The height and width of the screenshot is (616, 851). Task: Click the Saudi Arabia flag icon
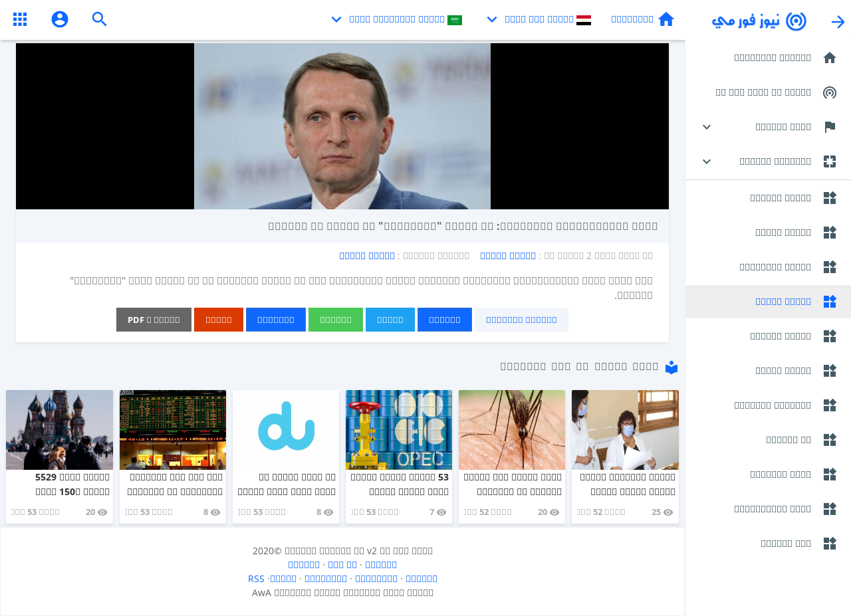pyautogui.click(x=455, y=20)
